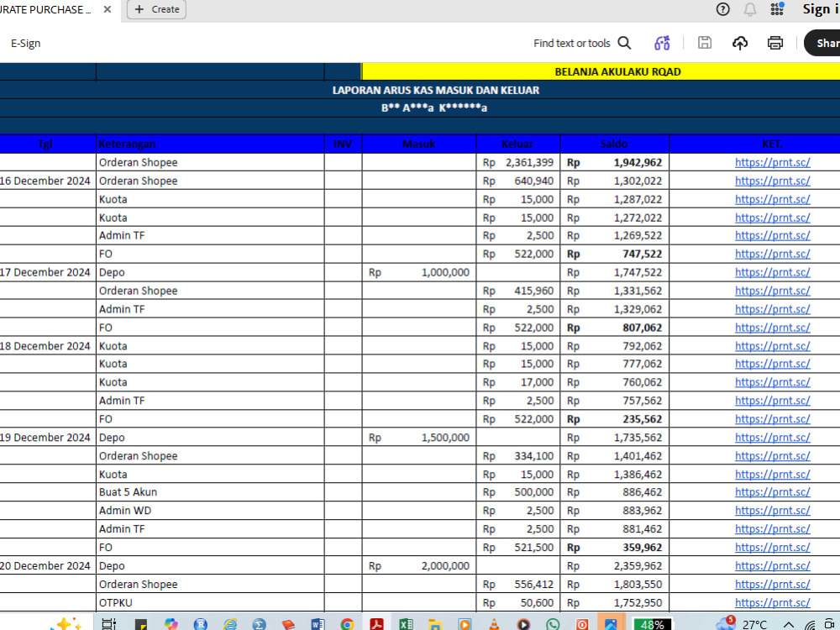Open prnt.sc link in 16 December row
This screenshot has height=630, width=840.
tap(772, 181)
